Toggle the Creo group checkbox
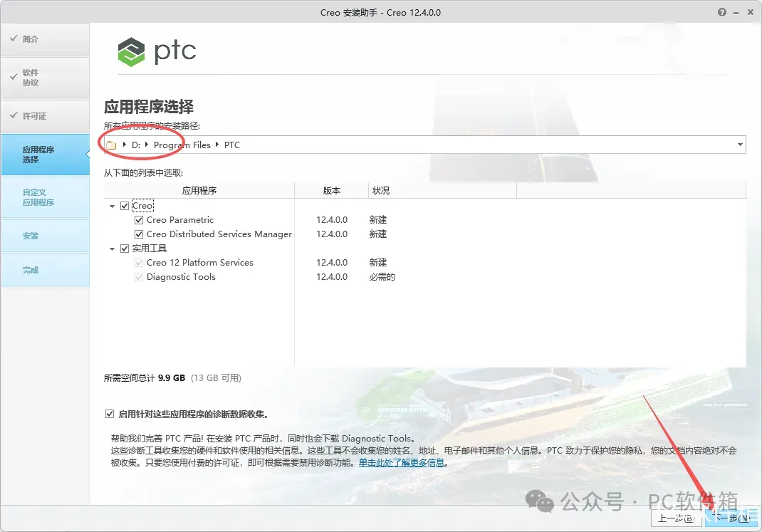 coord(125,206)
